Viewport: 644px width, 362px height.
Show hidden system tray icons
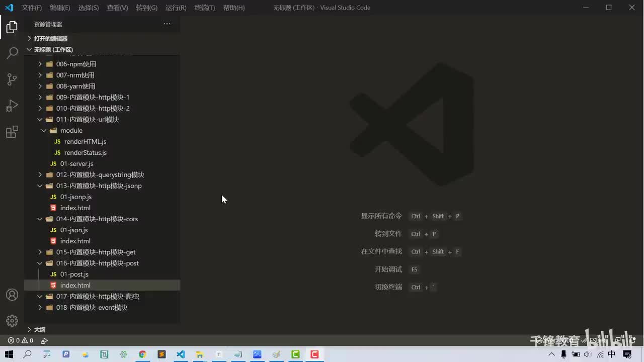(552, 354)
